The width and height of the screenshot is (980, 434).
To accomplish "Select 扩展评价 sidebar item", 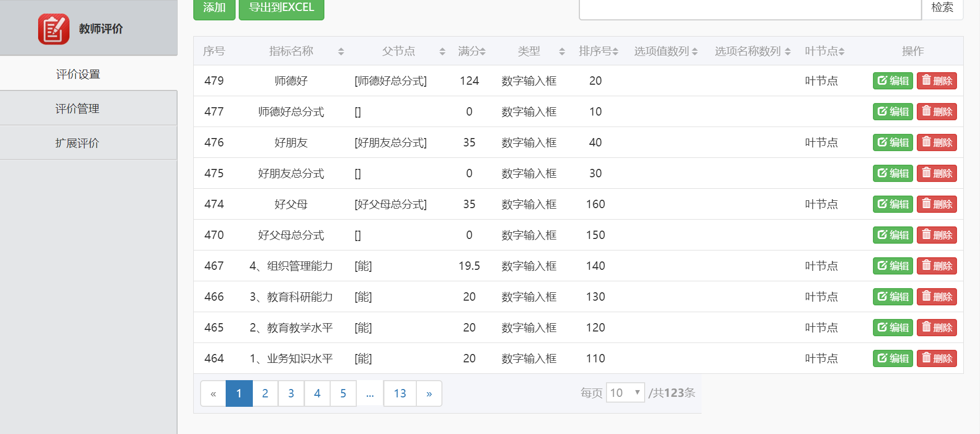I will pyautogui.click(x=77, y=143).
